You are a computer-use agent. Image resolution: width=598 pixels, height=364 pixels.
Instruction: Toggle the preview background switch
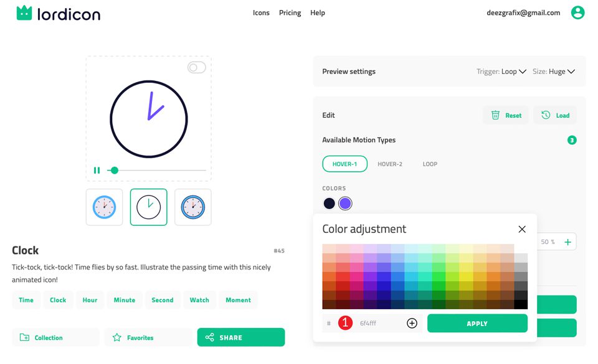click(x=197, y=67)
